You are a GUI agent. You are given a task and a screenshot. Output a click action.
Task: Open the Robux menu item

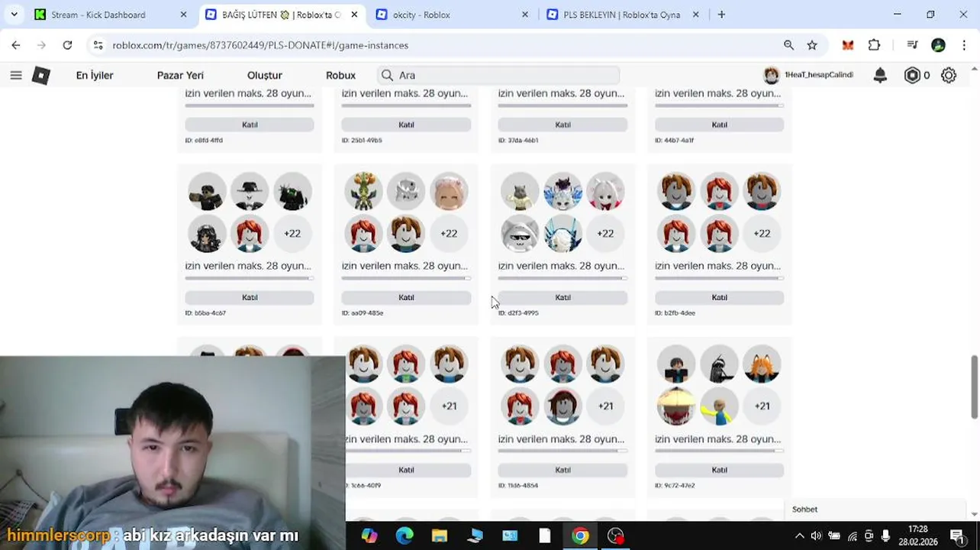(340, 75)
